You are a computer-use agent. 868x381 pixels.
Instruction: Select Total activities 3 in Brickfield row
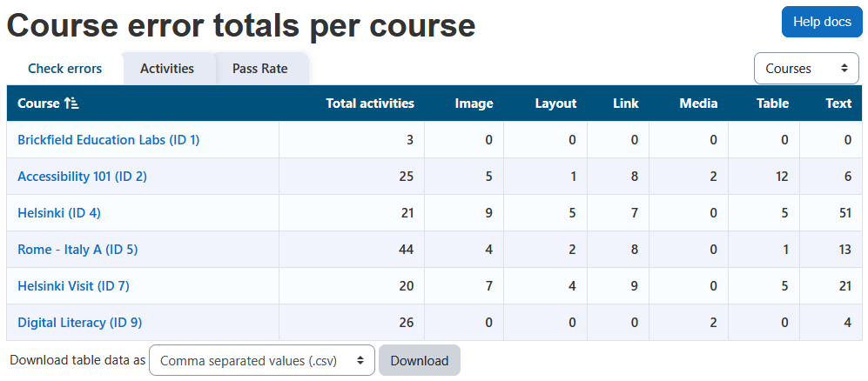click(410, 140)
